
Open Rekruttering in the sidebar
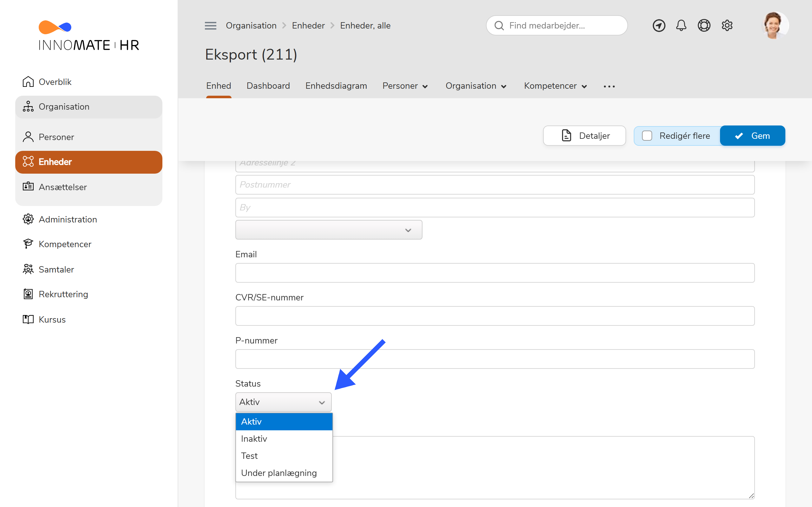(63, 294)
